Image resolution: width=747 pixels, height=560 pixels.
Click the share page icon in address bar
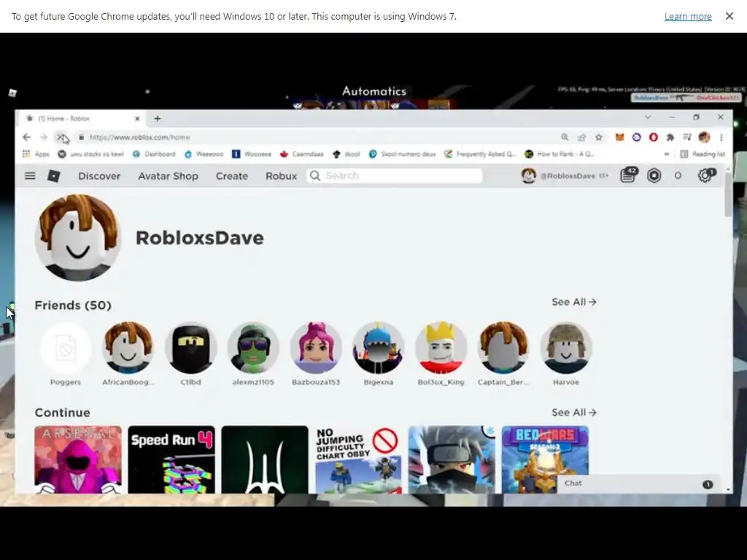tap(581, 137)
